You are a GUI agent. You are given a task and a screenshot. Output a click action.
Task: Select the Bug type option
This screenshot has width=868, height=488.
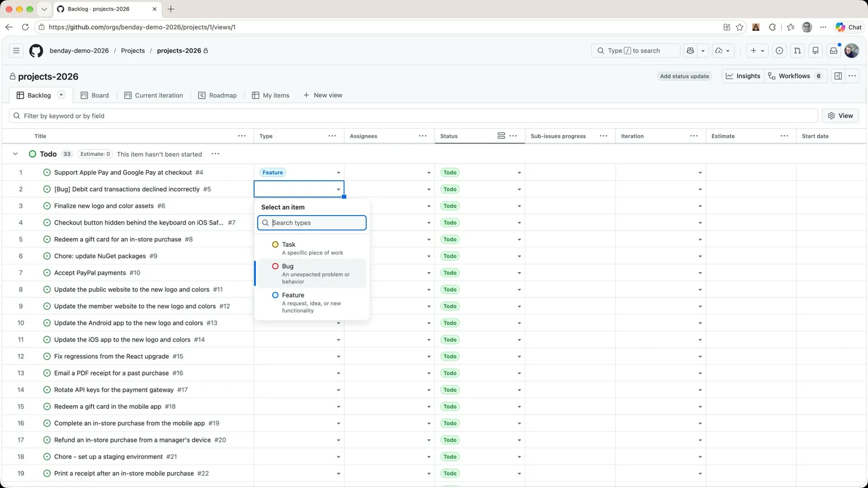pos(312,273)
